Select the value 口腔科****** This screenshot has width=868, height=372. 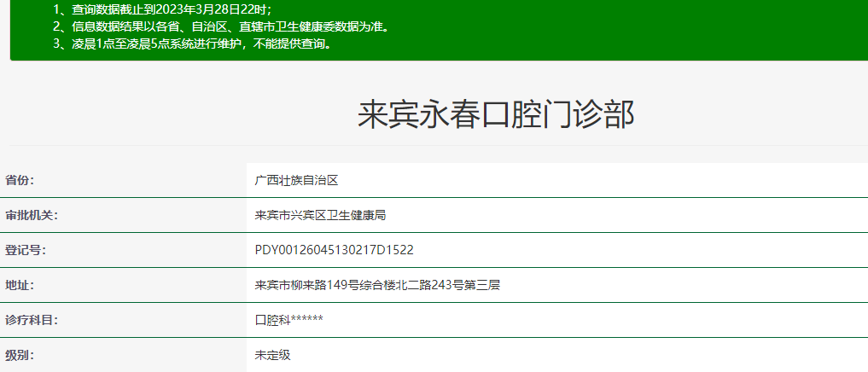point(289,321)
